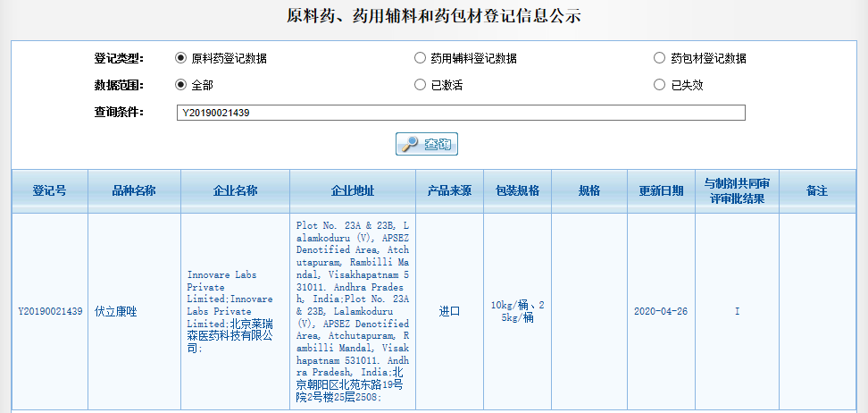Click the 品种名称 column header
This screenshot has height=413, width=868.
[x=134, y=191]
